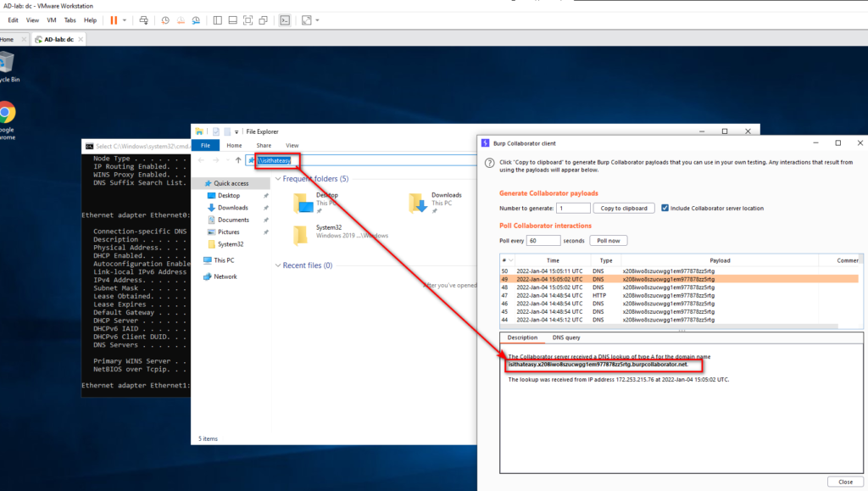Enter full screen mode icon
This screenshot has width=868, height=491.
point(248,20)
